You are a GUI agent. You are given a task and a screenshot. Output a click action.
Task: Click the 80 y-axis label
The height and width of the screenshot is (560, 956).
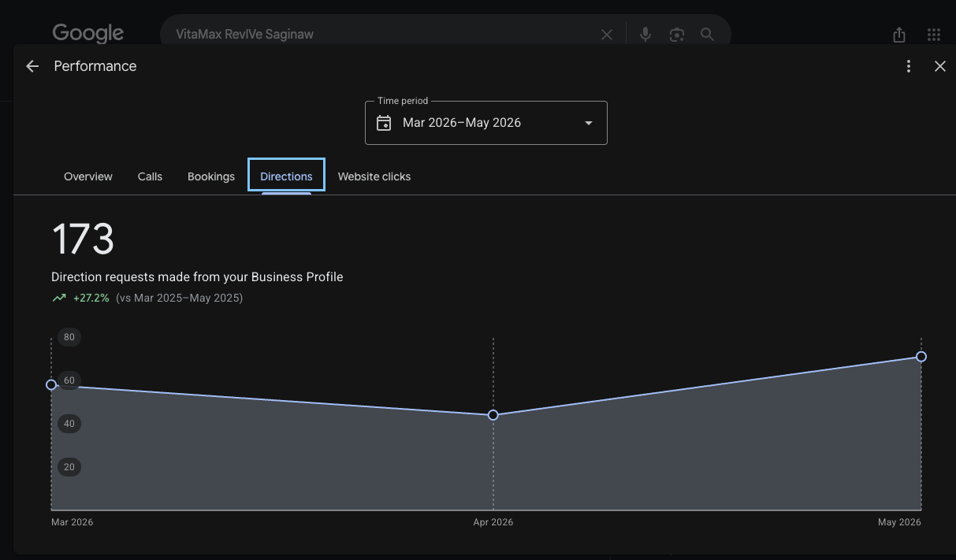pyautogui.click(x=69, y=337)
